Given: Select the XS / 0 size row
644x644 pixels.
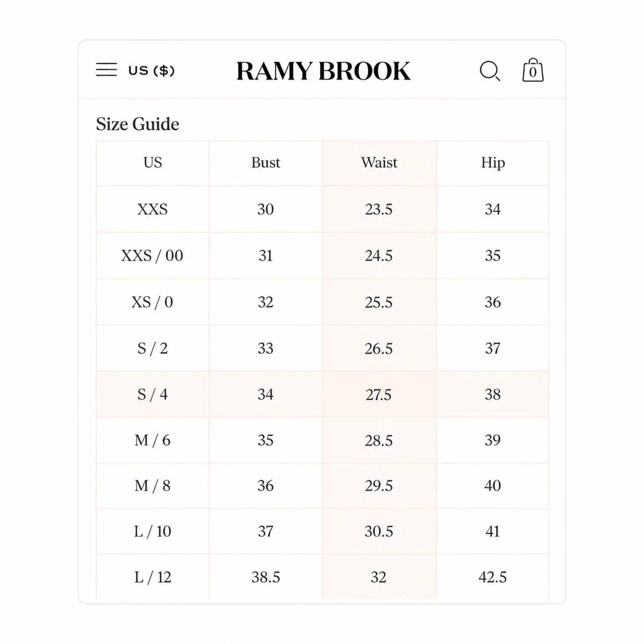Looking at the screenshot, I should pyautogui.click(x=323, y=302).
